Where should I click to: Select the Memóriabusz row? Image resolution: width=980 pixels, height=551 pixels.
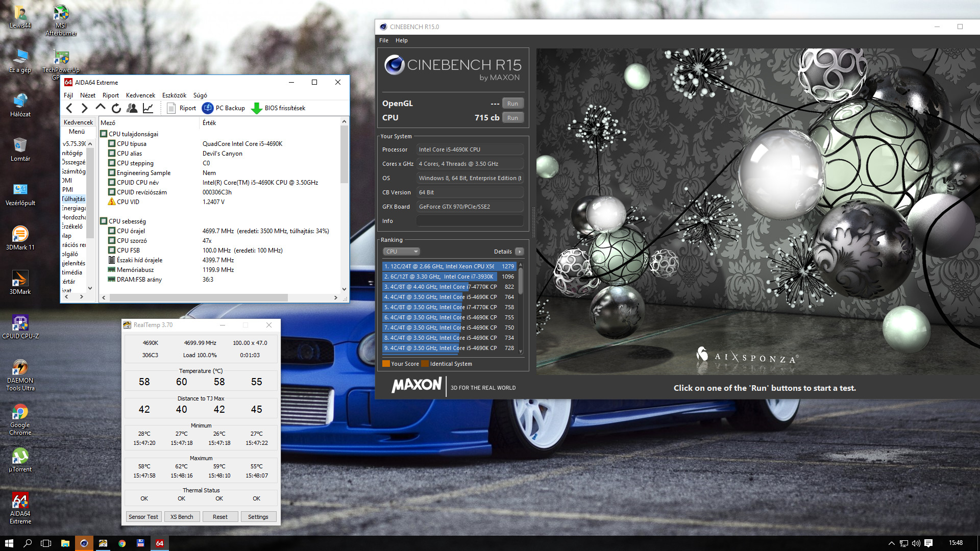[x=219, y=270]
